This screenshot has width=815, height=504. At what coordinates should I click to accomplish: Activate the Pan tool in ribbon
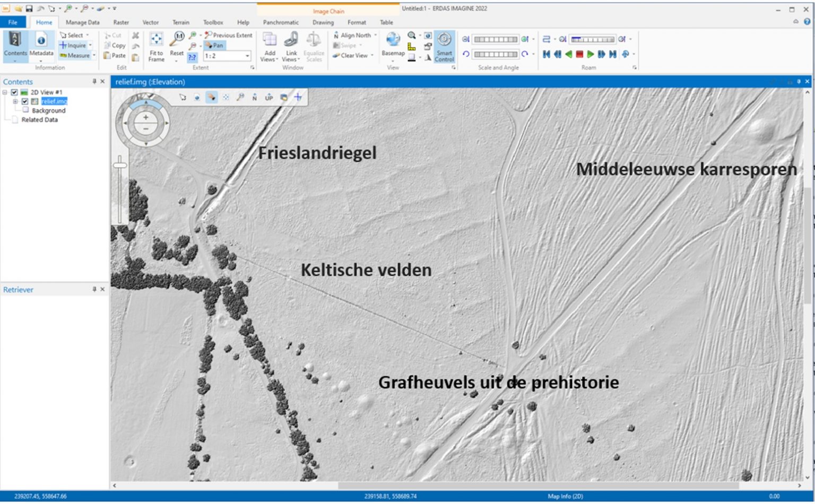coord(215,46)
